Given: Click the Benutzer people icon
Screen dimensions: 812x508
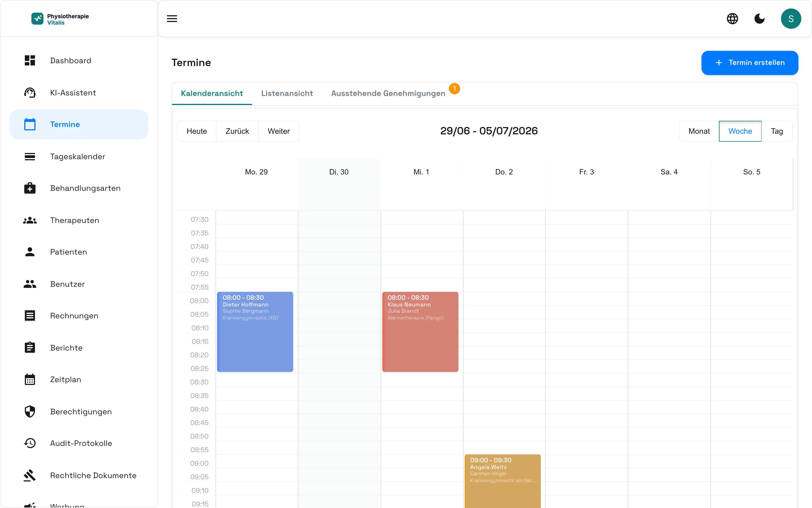Looking at the screenshot, I should click(x=30, y=284).
